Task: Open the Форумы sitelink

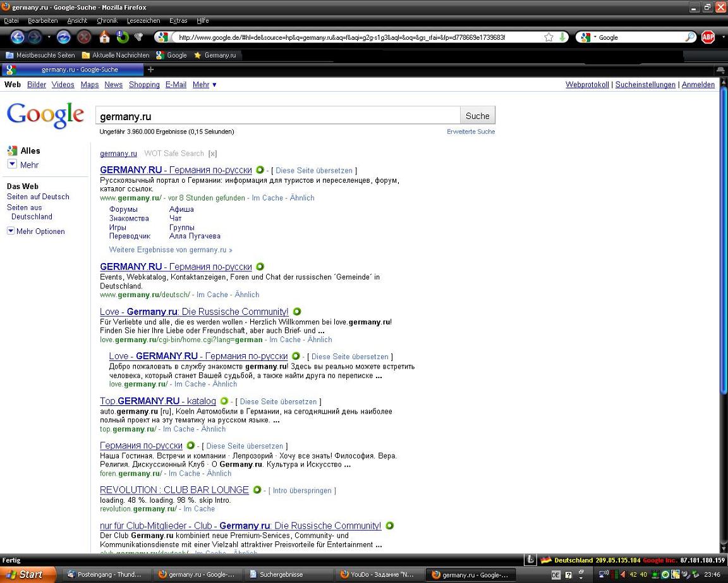Action: (123, 209)
